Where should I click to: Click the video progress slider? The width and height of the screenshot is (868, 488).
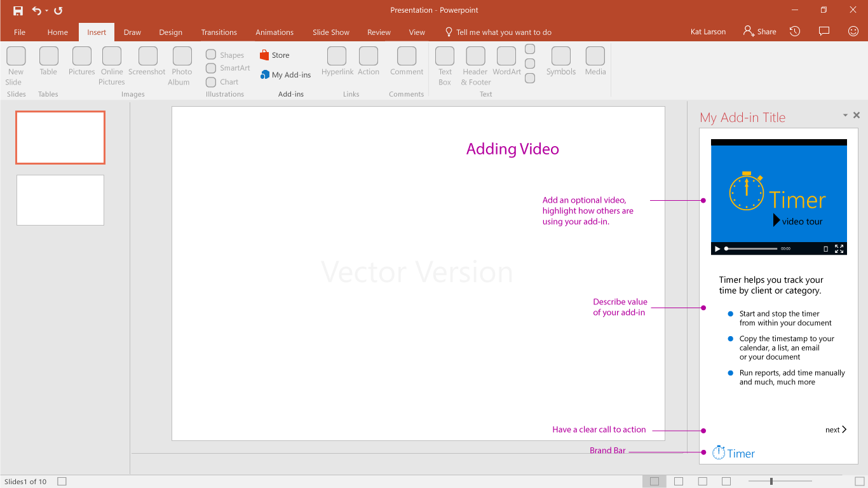(x=751, y=248)
